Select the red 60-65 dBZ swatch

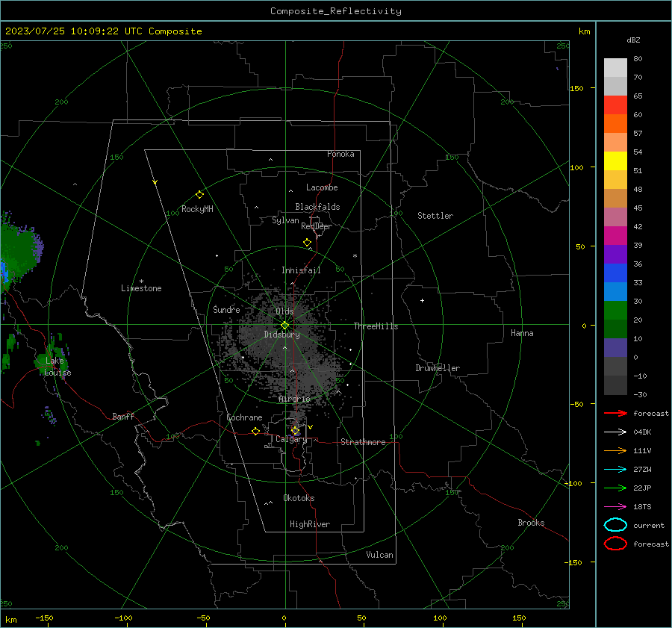coord(615,105)
